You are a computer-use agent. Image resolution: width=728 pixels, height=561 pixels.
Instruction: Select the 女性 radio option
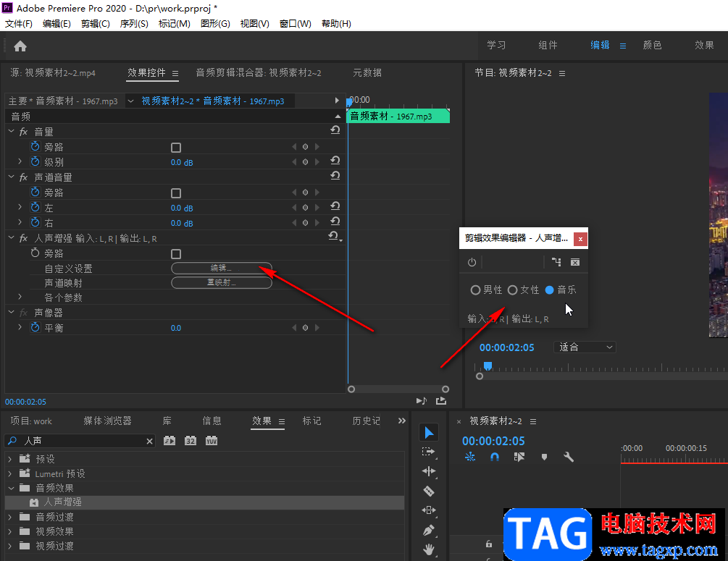pyautogui.click(x=513, y=290)
